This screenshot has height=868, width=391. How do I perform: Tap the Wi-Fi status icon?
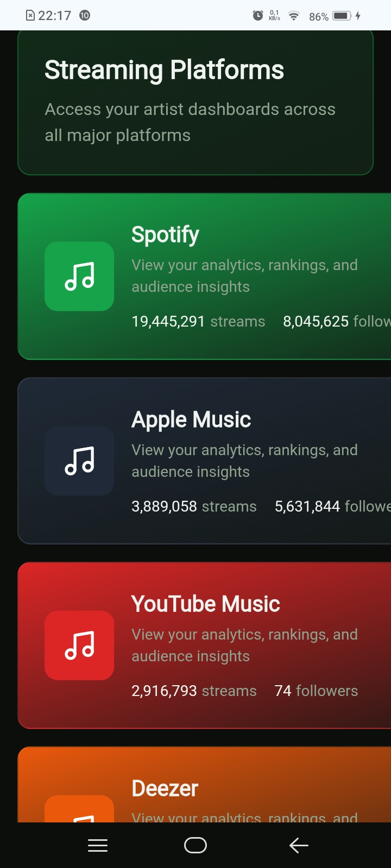pyautogui.click(x=294, y=16)
